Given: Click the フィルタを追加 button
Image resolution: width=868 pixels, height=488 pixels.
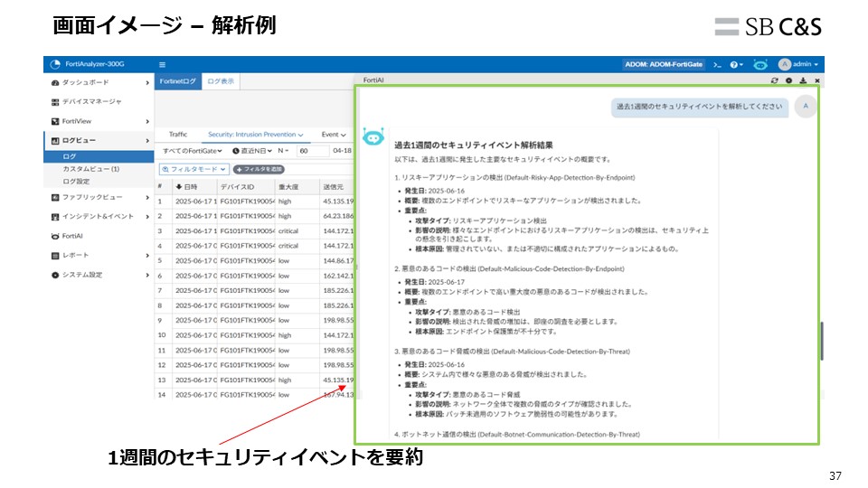Looking at the screenshot, I should [259, 169].
